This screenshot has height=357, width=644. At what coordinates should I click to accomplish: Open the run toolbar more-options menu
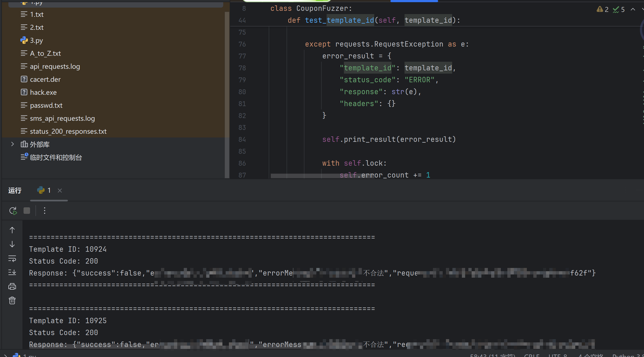[x=45, y=211]
